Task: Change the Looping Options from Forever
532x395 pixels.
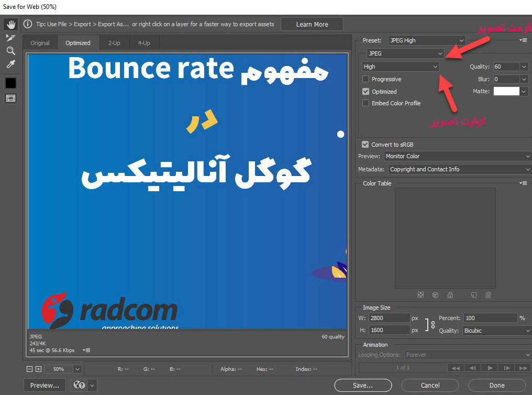Action: tap(467, 355)
